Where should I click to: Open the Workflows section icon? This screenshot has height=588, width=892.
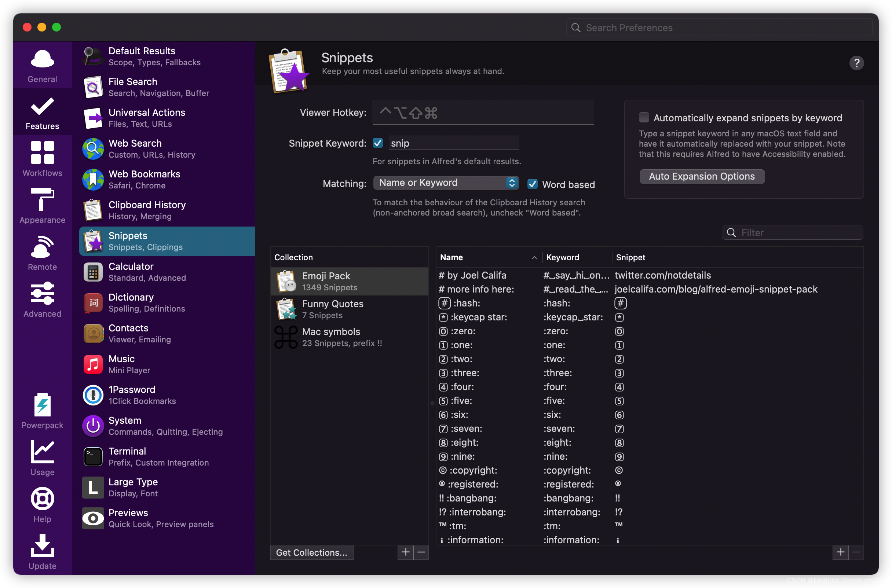click(43, 153)
